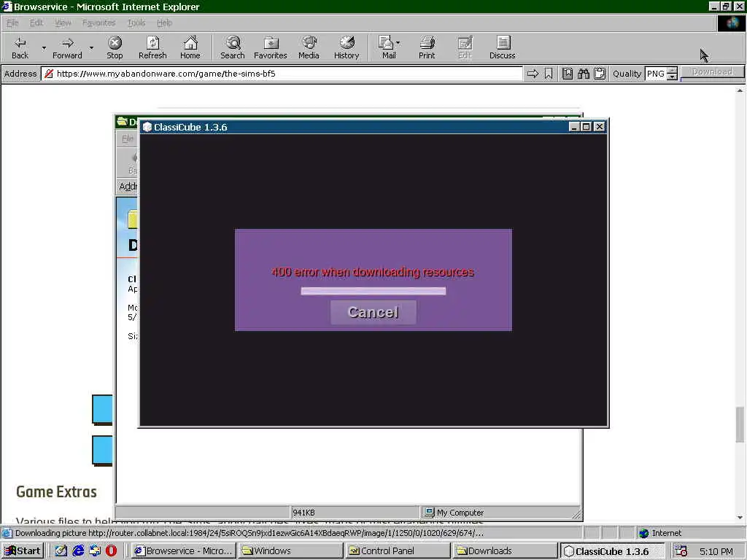The height and width of the screenshot is (560, 747).
Task: Click the '941KB' status bar entry
Action: [x=303, y=513]
